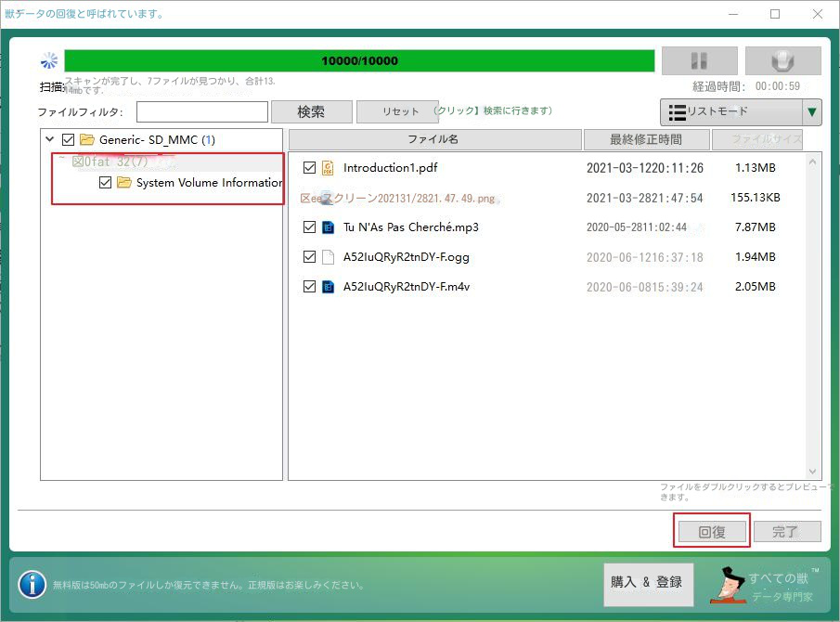The image size is (840, 622).
Task: Click the 完了 finish button
Action: coord(787,532)
